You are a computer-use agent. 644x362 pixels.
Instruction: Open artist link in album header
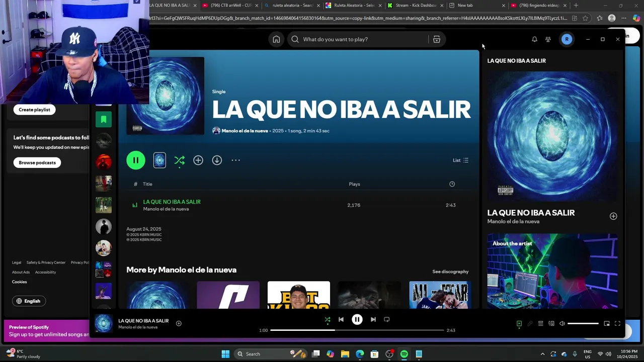(x=245, y=131)
